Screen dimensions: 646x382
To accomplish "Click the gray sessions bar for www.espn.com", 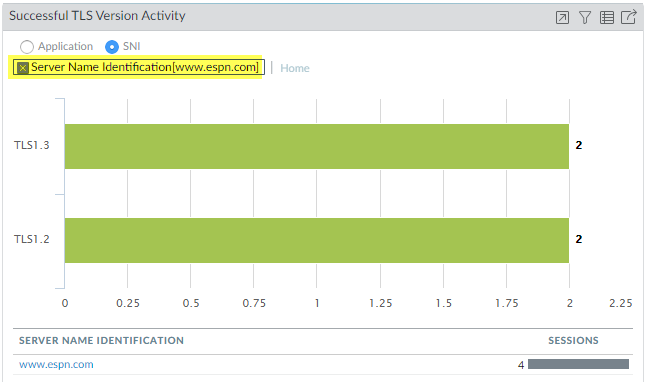I will (x=578, y=364).
